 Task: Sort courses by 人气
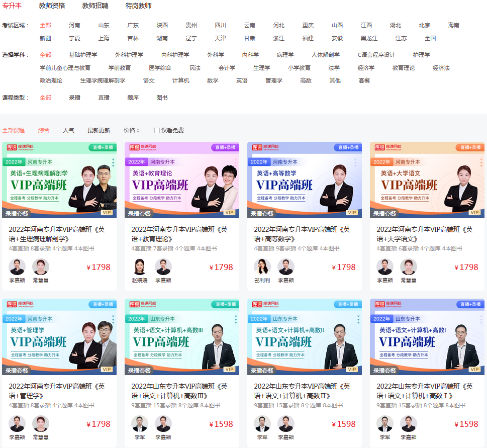[x=68, y=130]
